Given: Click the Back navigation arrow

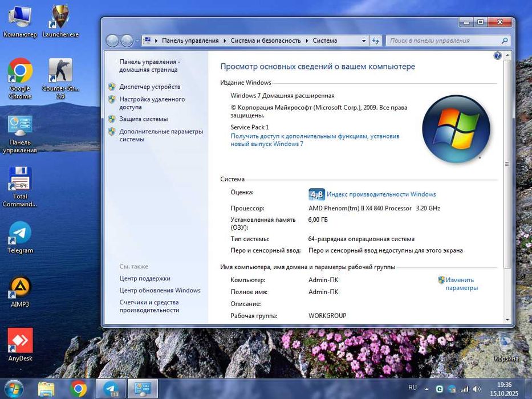Looking at the screenshot, I should (112, 40).
